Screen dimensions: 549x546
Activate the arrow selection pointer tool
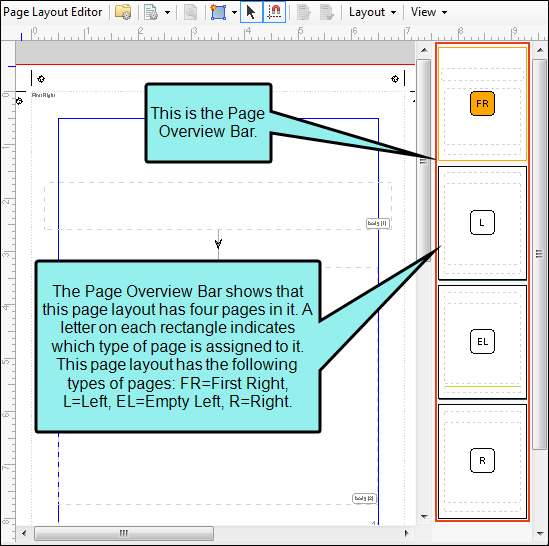click(251, 12)
